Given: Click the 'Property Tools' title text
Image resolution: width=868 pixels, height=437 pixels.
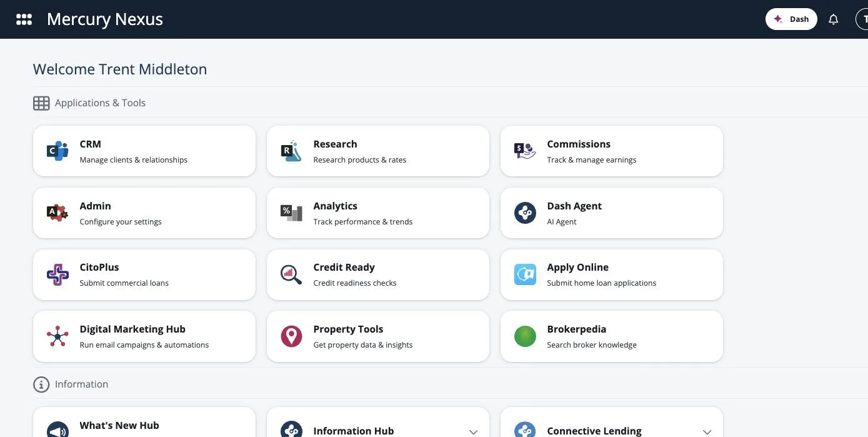Looking at the screenshot, I should (x=348, y=329).
